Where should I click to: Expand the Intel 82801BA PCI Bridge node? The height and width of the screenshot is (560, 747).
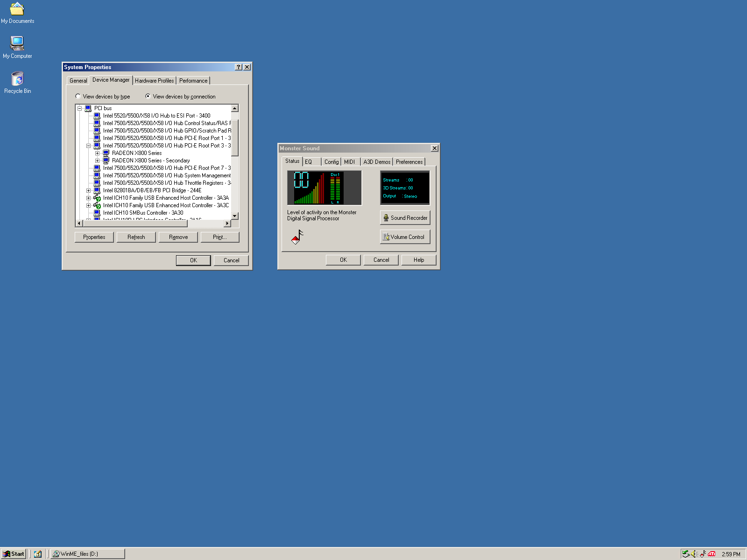click(88, 190)
